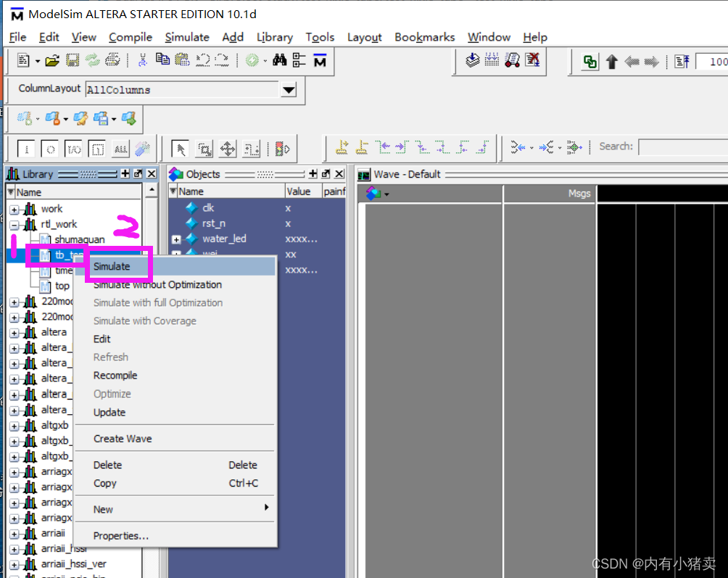Expand the arriaii library node
Screen dimensions: 728x578
click(x=15, y=534)
